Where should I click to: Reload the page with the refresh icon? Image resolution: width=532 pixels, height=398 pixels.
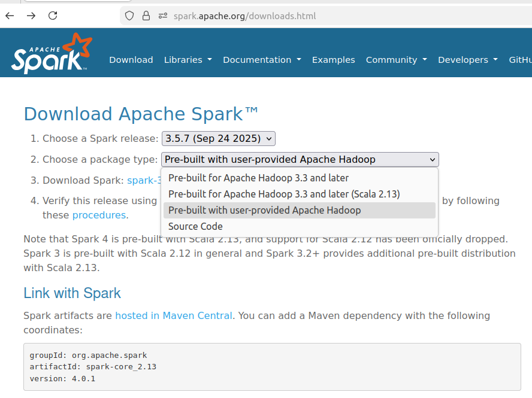coord(53,16)
